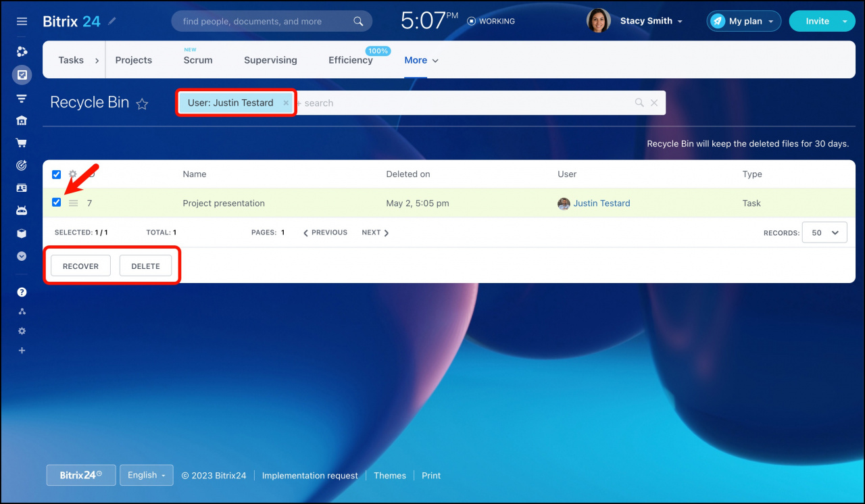Click the Recover button

[80, 266]
